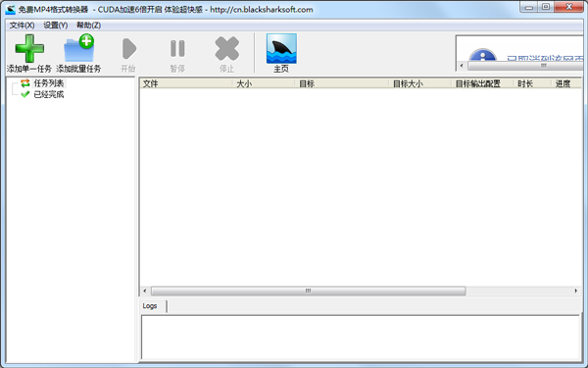The width and height of the screenshot is (588, 368).
Task: Click the green checkmark icon beside 已经完成
Action: [25, 94]
